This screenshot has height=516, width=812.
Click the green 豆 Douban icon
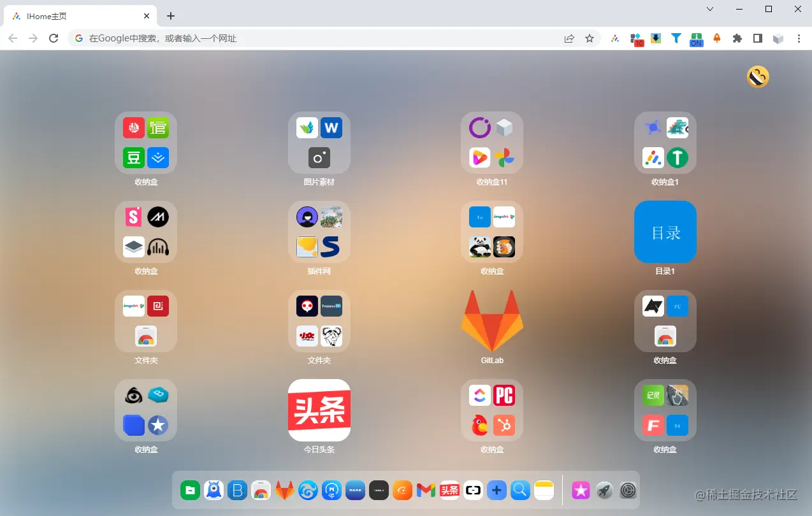coord(134,157)
